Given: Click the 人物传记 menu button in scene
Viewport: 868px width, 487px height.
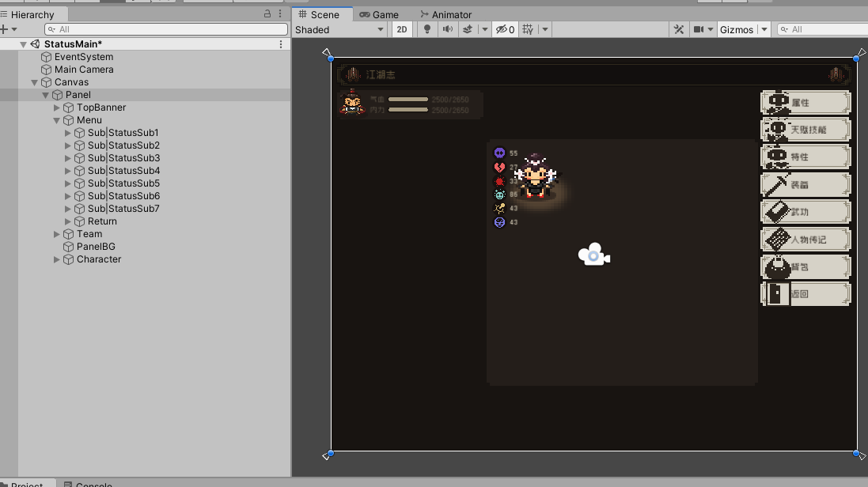Looking at the screenshot, I should [x=805, y=239].
